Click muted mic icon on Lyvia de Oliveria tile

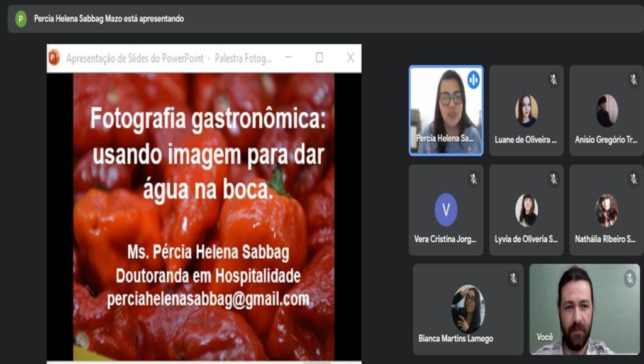pos(553,179)
